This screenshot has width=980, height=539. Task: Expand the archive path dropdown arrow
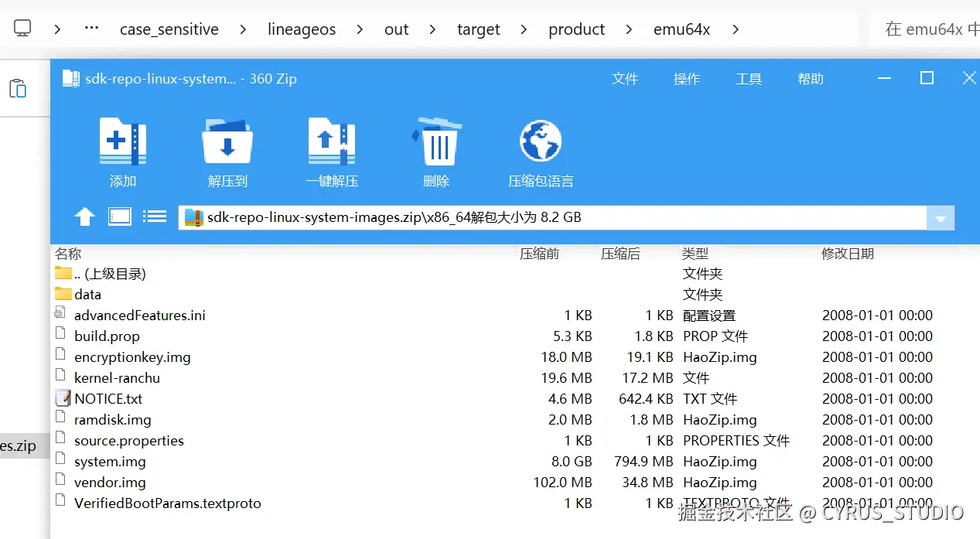(x=941, y=218)
